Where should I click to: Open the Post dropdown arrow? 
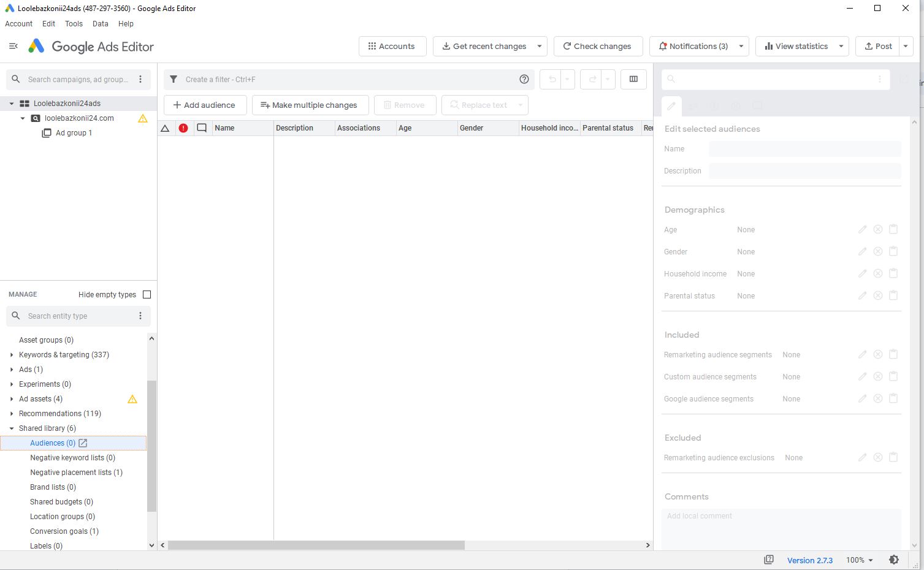906,46
